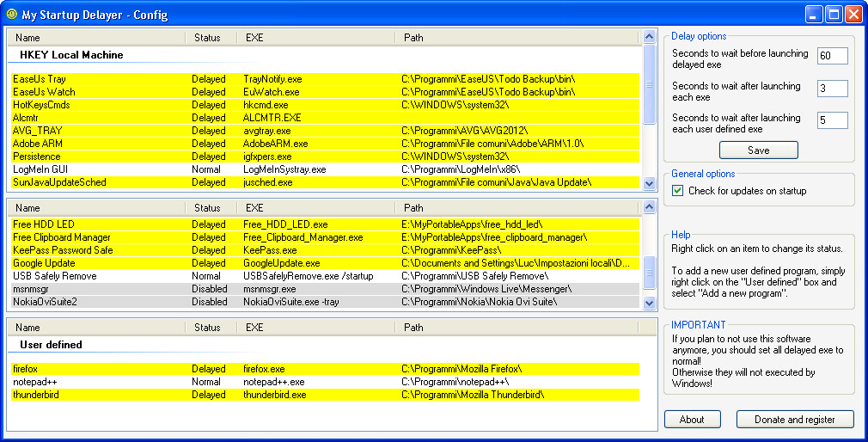
Task: Click scrollbar thumb in Local Machine list
Action: (649, 85)
